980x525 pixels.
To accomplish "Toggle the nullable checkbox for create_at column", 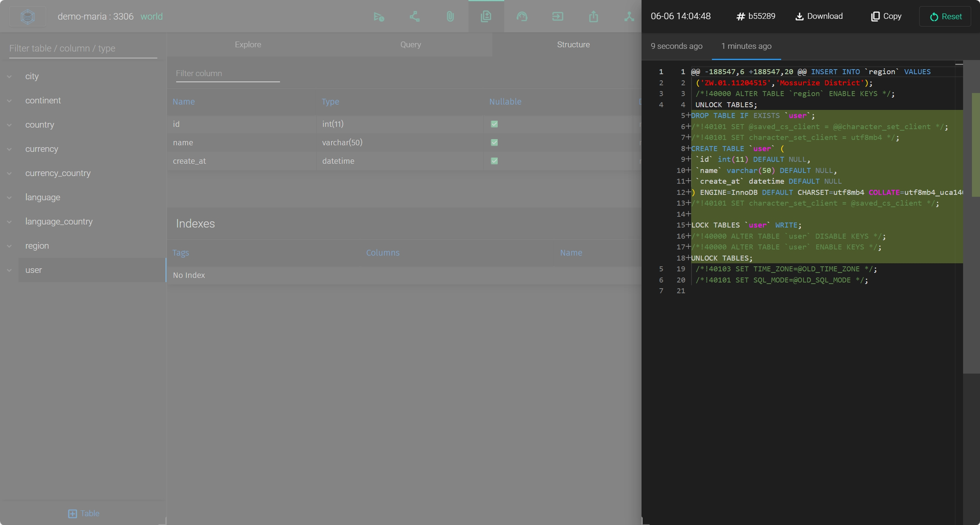I will [494, 161].
